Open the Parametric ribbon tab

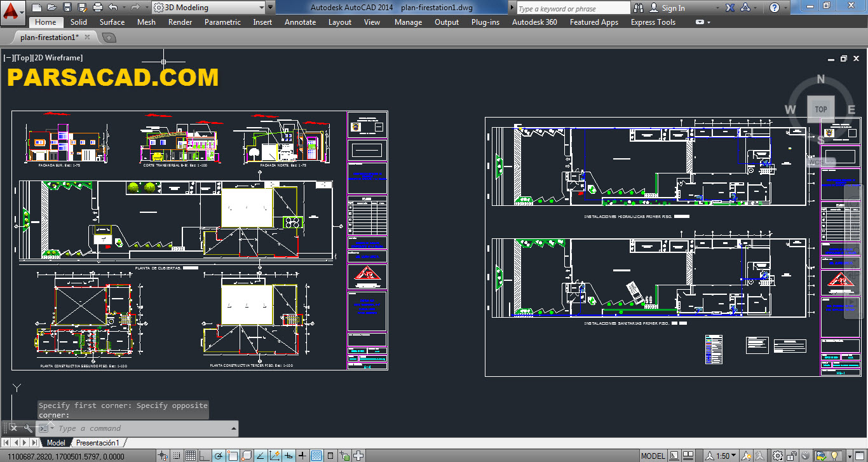222,22
